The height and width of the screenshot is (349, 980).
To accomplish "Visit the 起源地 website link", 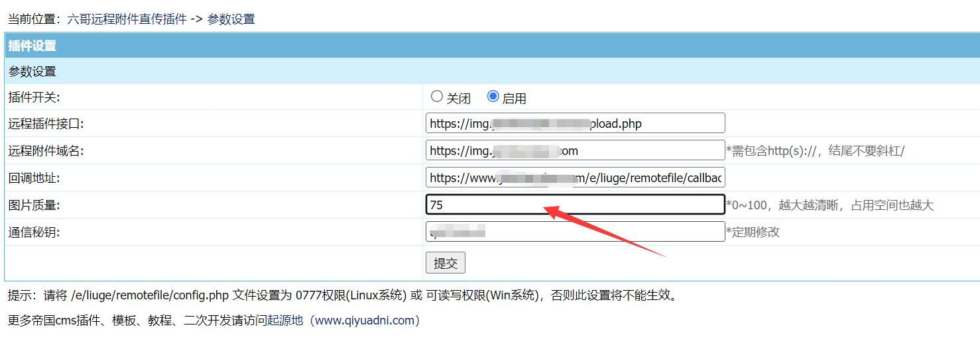I will coord(285,321).
